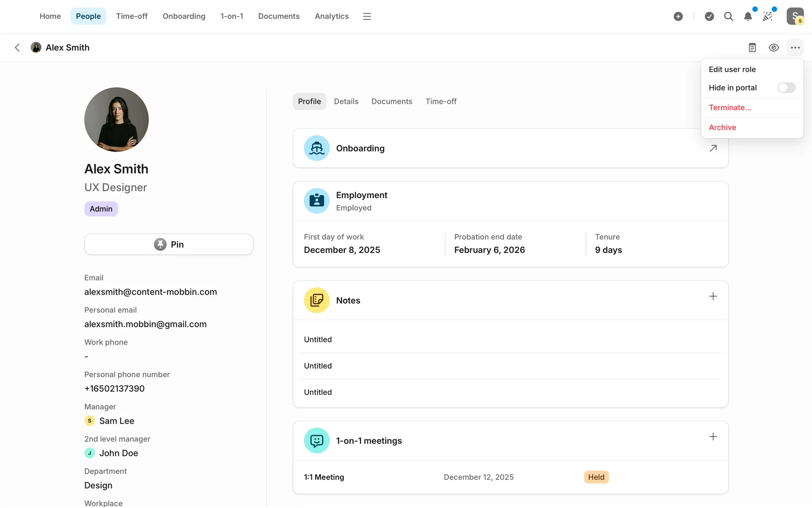
Task: Open the notifications bell
Action: (748, 16)
